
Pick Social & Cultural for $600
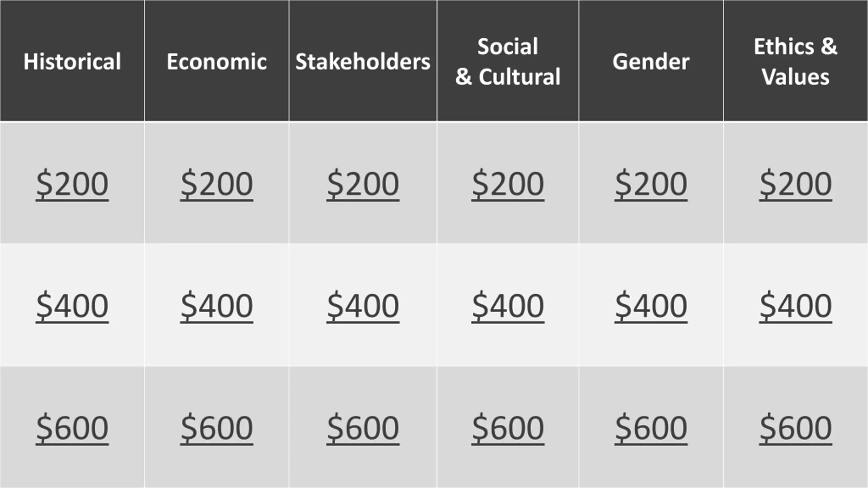(x=508, y=428)
